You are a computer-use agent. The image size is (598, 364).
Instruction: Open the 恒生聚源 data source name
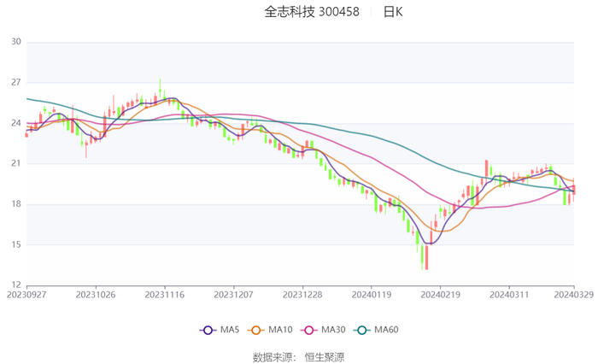tap(325, 356)
